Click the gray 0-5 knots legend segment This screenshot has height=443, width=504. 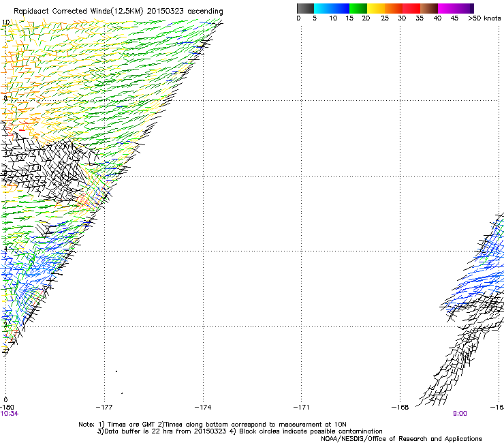305,8
